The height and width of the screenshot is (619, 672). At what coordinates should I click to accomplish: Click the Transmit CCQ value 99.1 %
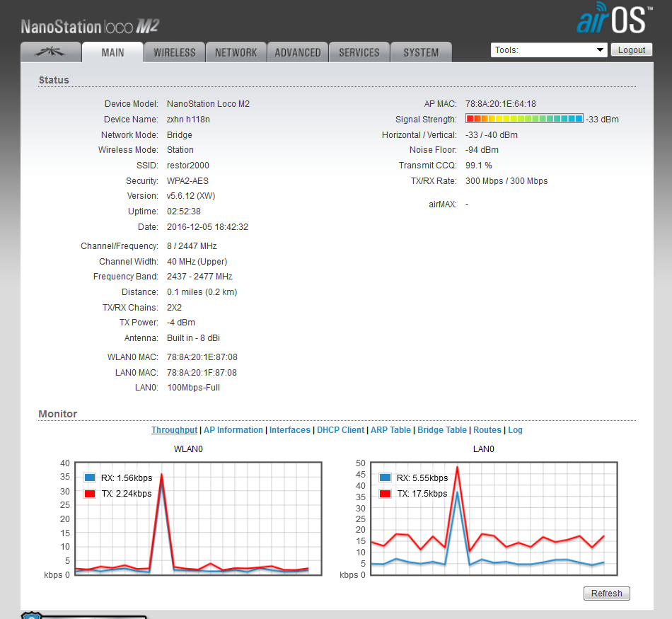tap(479, 166)
